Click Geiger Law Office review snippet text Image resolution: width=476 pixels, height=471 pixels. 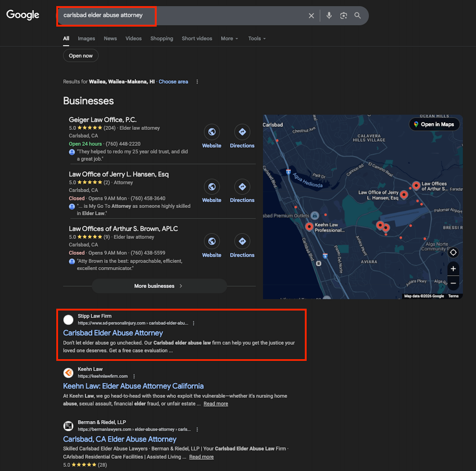[132, 155]
